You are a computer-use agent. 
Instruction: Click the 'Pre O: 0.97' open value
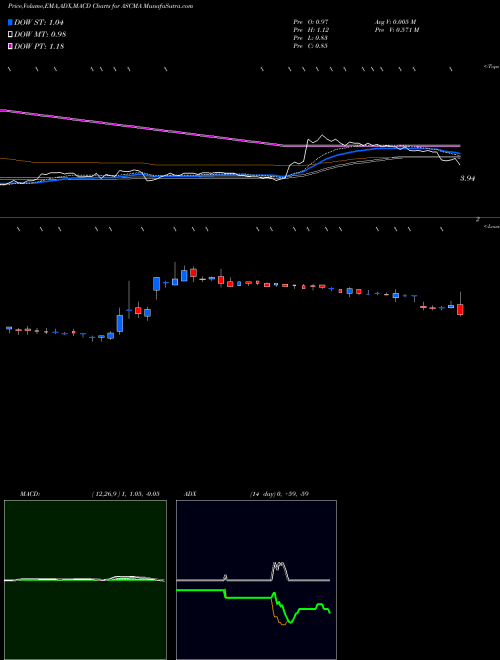[311, 22]
